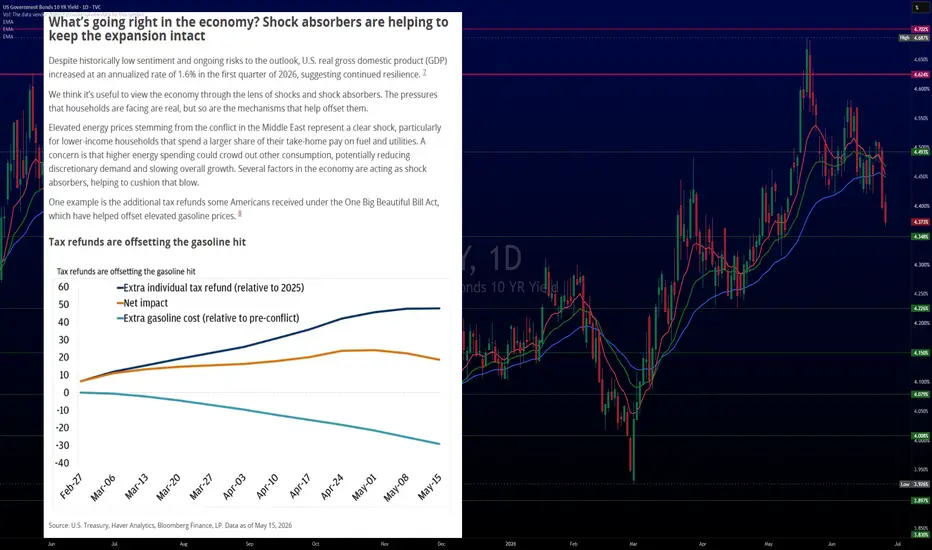The image size is (932, 550).
Task: Click the High 4.687% price label
Action: pyautogui.click(x=914, y=37)
